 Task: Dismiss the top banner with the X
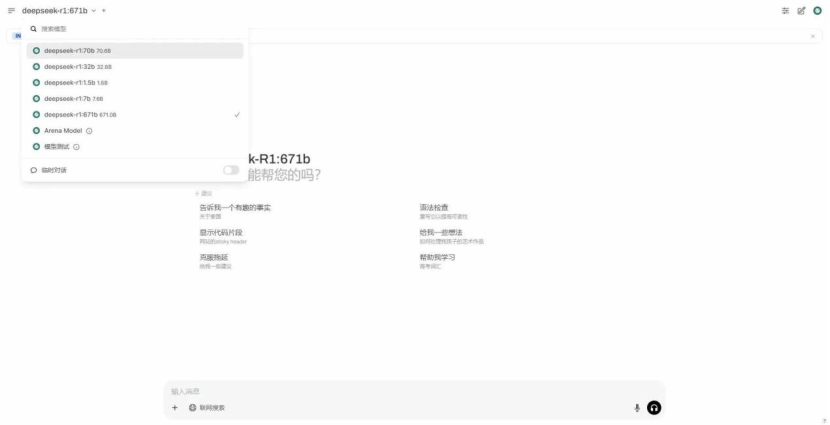coord(813,37)
